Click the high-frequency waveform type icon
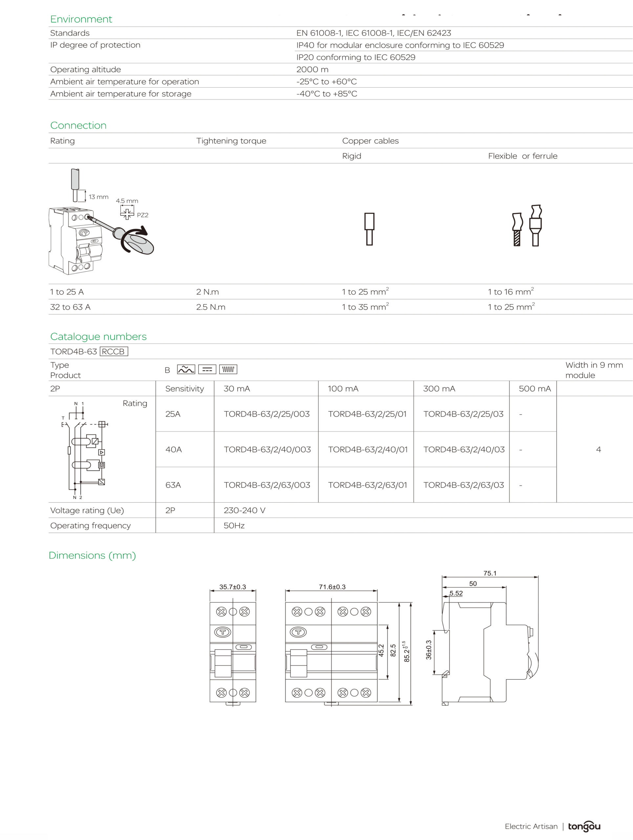The image size is (633, 840). click(228, 369)
